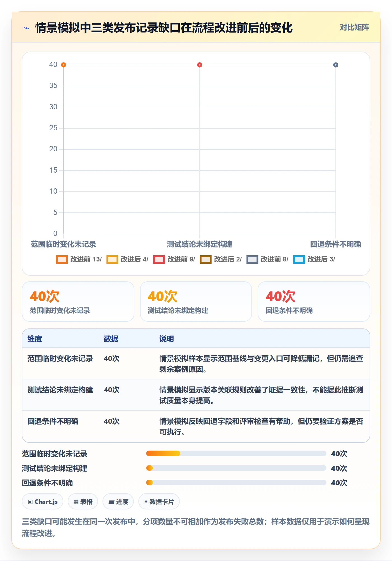
Task: Click x-axis label 回退条件不明确
Action: point(335,244)
